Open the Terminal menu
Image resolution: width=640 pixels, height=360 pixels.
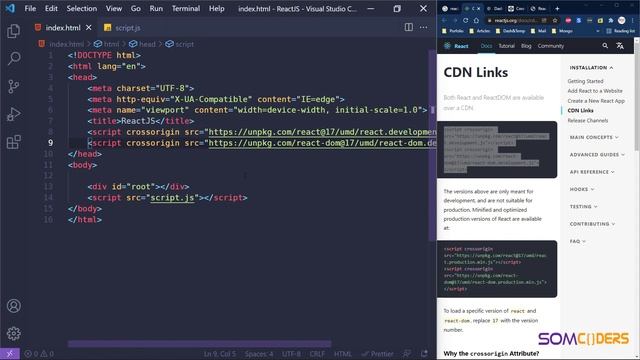coord(186,8)
